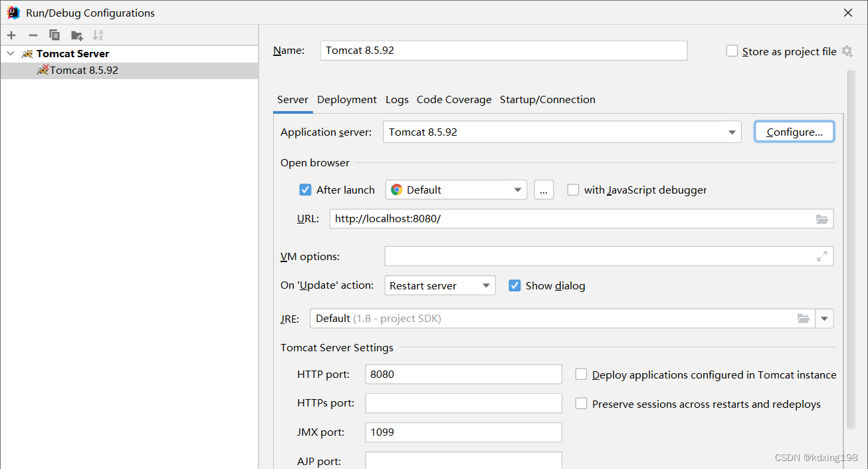Toggle the Show dialog checkbox
This screenshot has height=469, width=868.
click(514, 285)
